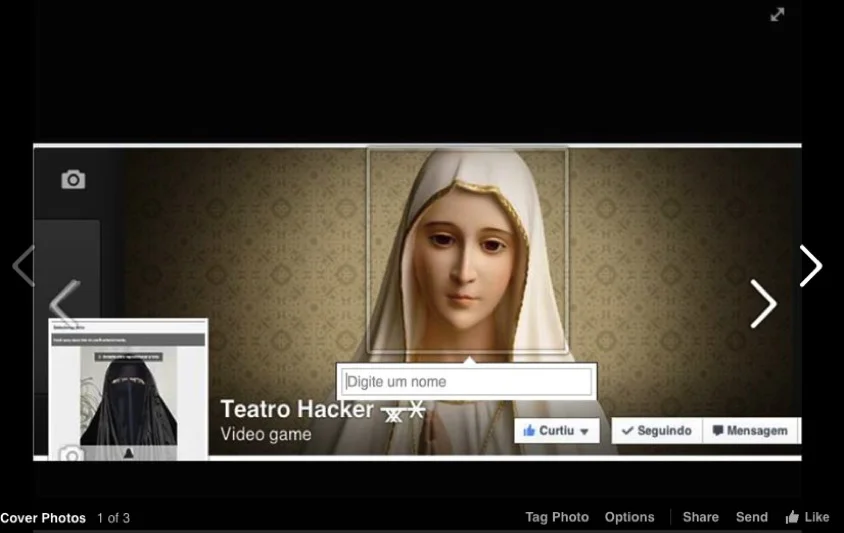Viewport: 844px width, 533px height.
Task: Focus the 'Digite um nome' tag field
Action: [467, 382]
